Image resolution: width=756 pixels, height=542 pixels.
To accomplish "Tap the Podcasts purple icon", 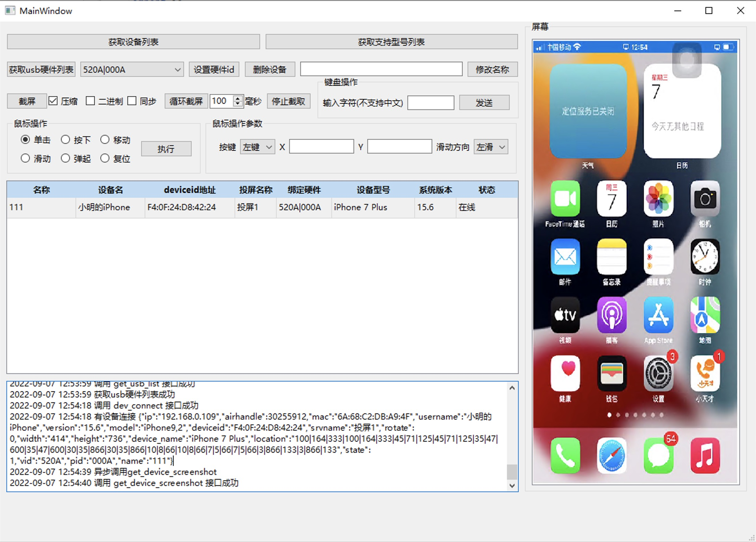I will coord(611,315).
